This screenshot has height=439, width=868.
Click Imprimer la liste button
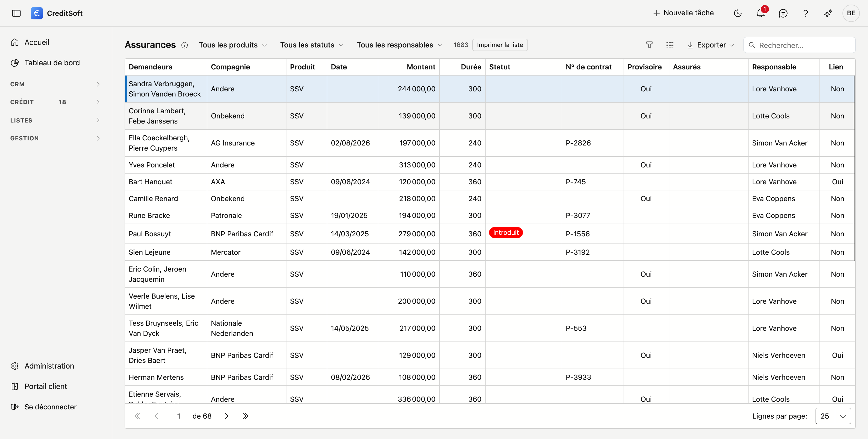(x=500, y=45)
